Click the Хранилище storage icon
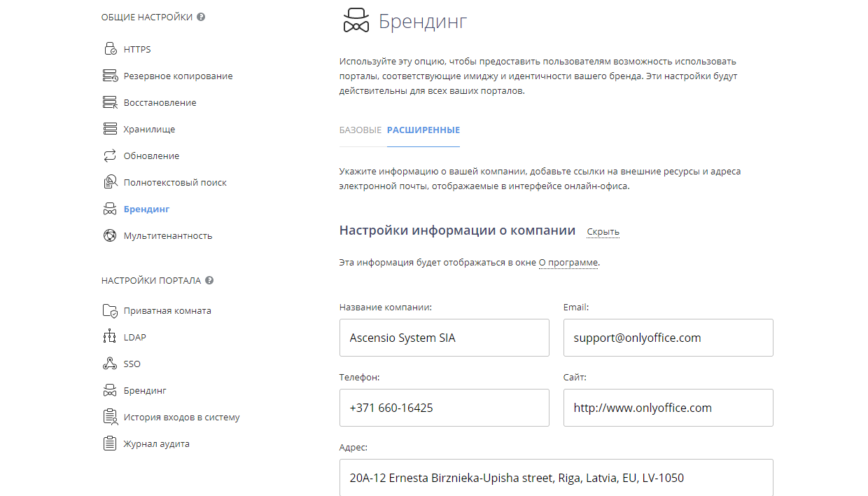 click(110, 129)
